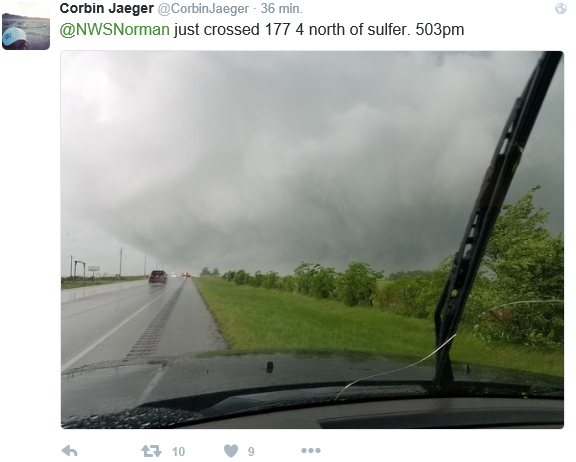The height and width of the screenshot is (462, 576).
Task: Click the windshield wiper in the photo
Action: coord(498,220)
